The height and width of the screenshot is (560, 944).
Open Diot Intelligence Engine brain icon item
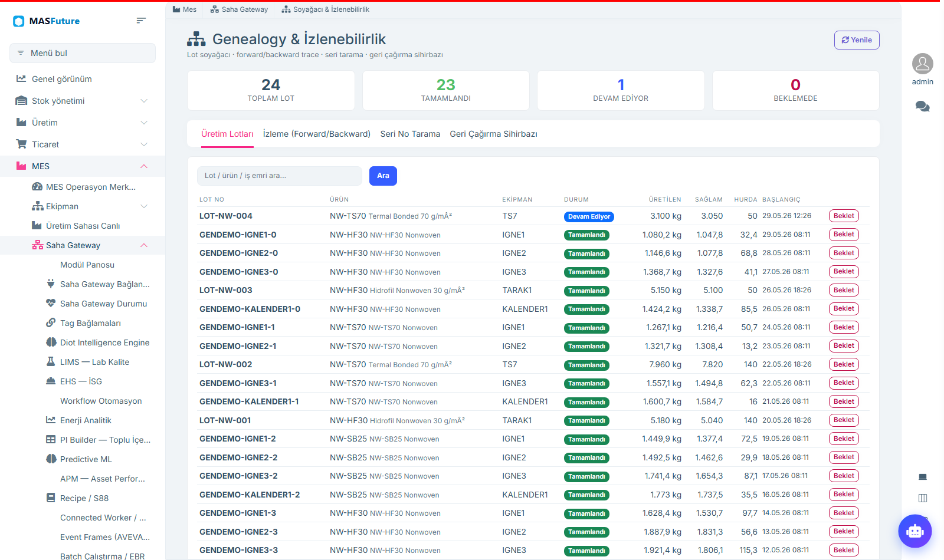pyautogui.click(x=51, y=342)
